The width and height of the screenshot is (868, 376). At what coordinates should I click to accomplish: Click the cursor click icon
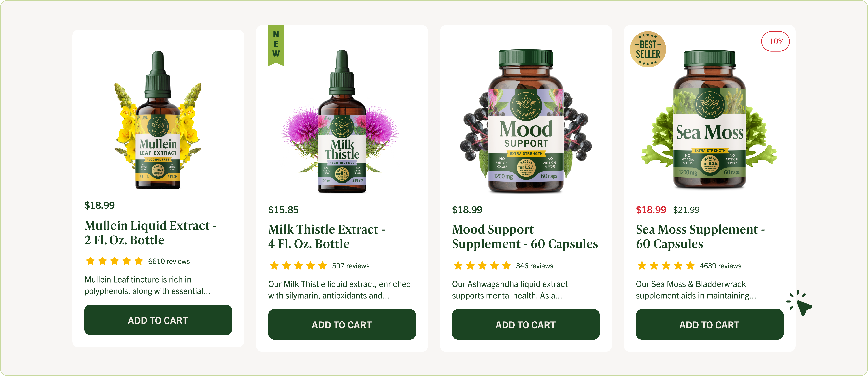coord(800,303)
